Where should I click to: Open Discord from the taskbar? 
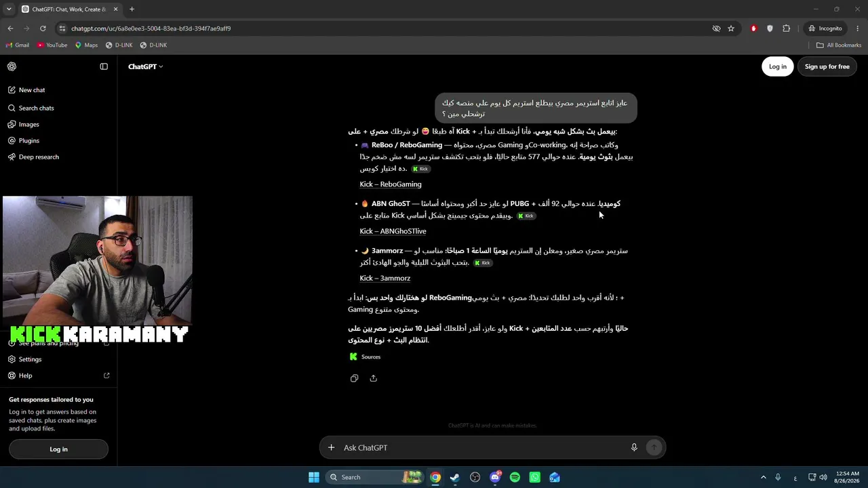[x=495, y=477]
